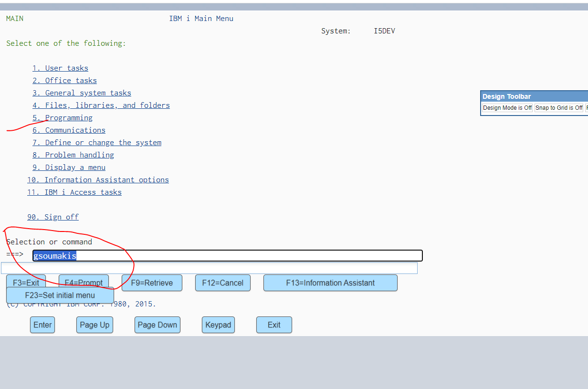Open 10. Information Assistant options

[98, 180]
